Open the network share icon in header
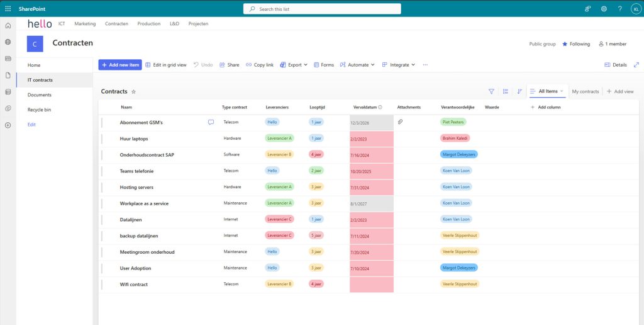Screen dimensions: 644x325 click(588, 9)
